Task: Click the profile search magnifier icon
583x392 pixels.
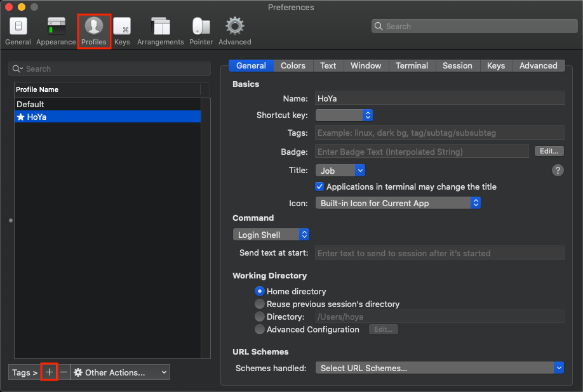Action: tap(17, 69)
